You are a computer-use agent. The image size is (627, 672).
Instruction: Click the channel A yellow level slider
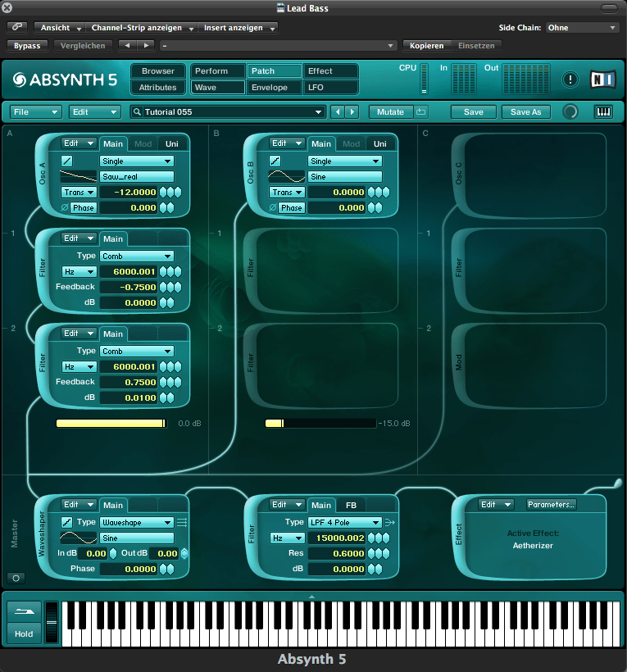click(x=111, y=423)
